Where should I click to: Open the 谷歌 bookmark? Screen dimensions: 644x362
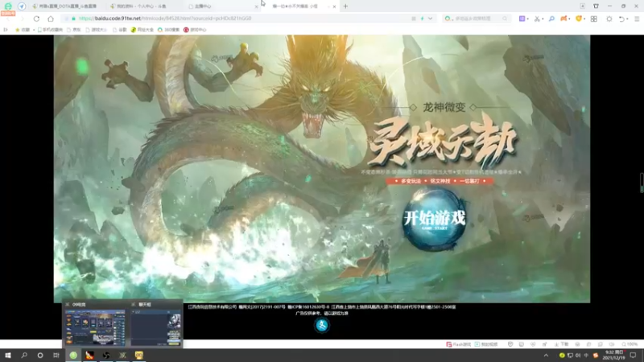[120, 30]
